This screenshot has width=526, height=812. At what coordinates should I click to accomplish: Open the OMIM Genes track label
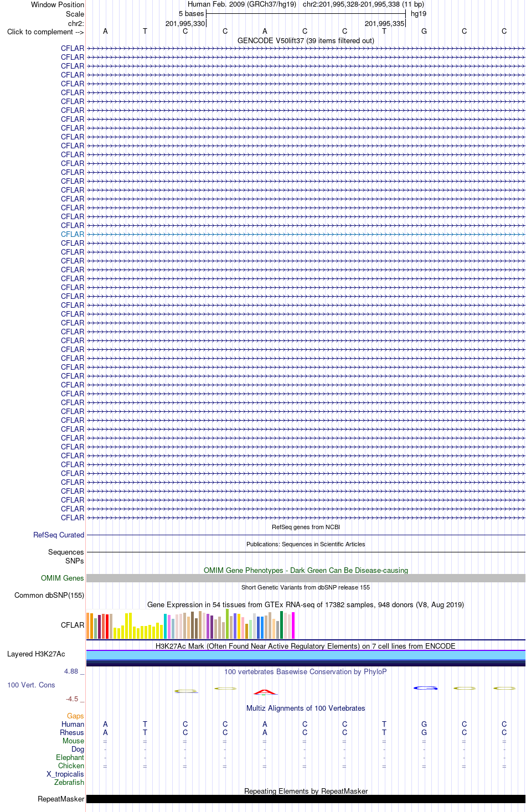pyautogui.click(x=63, y=578)
